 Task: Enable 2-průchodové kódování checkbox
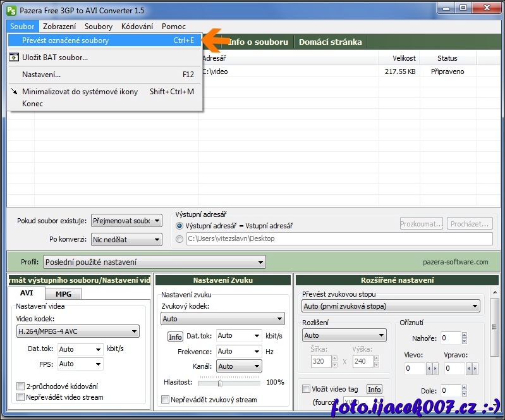click(x=20, y=386)
